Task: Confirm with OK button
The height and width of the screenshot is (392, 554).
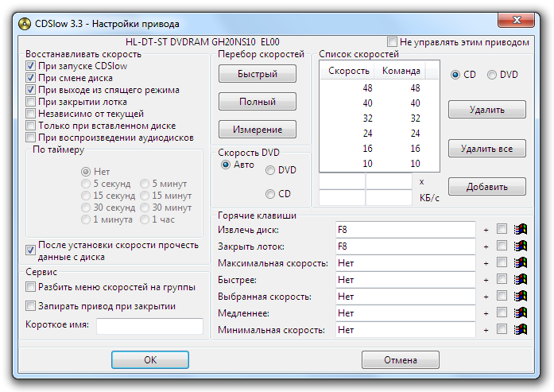Action: click(x=150, y=360)
